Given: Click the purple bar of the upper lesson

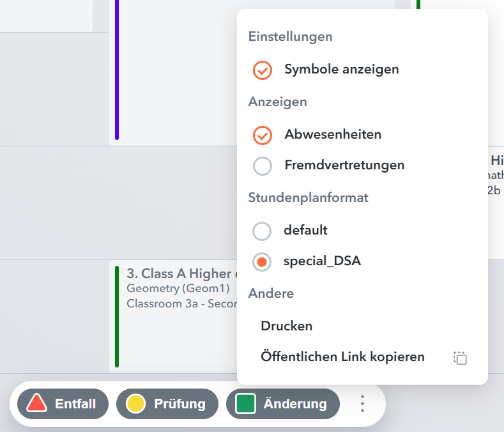Looking at the screenshot, I should (117, 70).
